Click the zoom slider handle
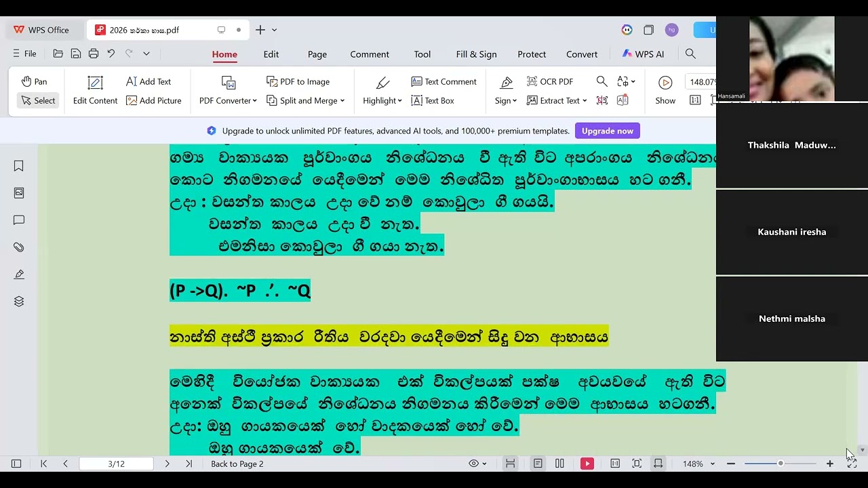Viewport: 868px width, 488px height. tap(781, 464)
